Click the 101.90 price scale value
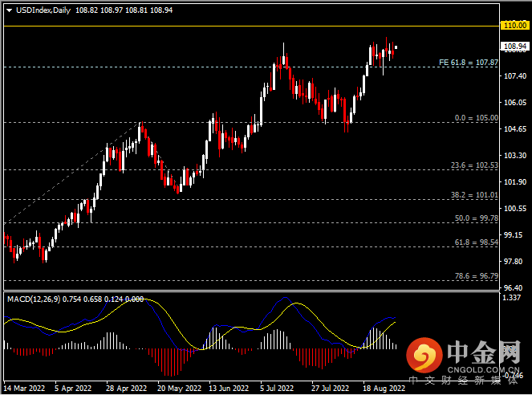The image size is (532, 395). 515,182
